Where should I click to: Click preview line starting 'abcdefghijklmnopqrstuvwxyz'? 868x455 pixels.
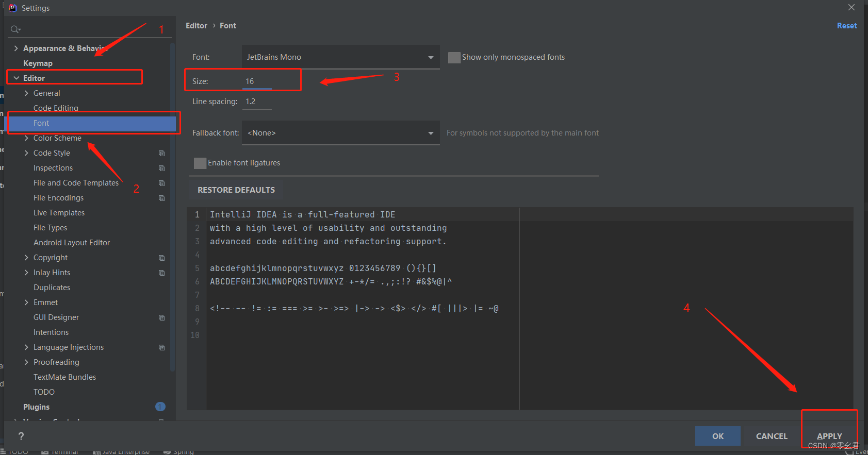click(x=323, y=268)
